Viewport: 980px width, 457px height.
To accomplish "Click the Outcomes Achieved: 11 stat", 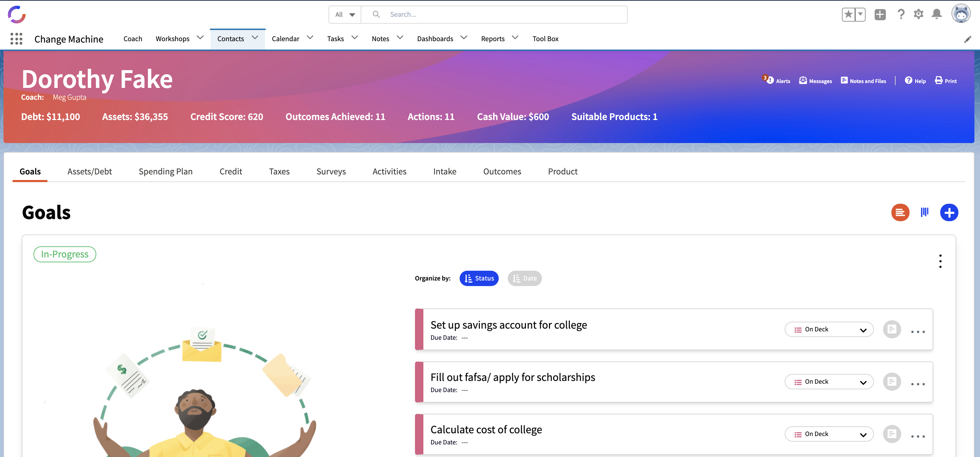I will [x=335, y=117].
